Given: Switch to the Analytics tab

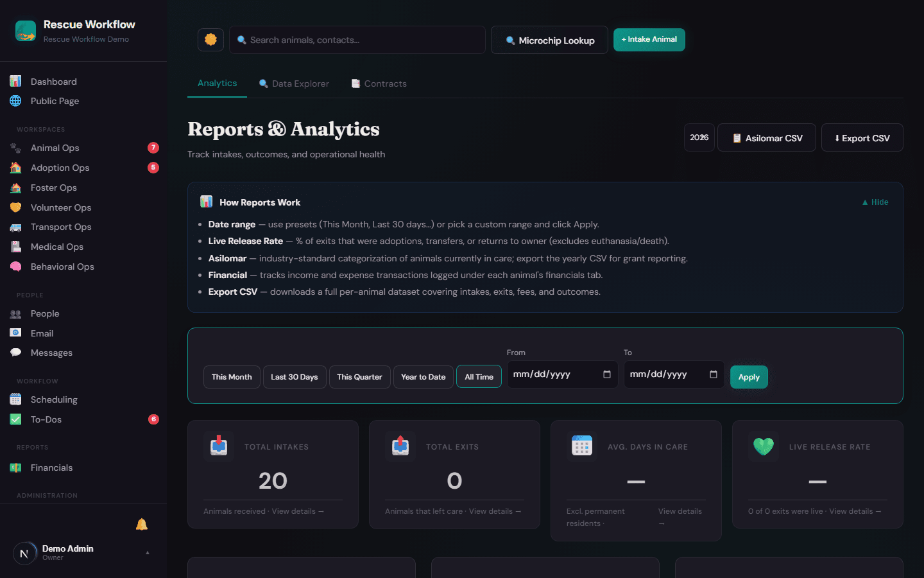Looking at the screenshot, I should 217,83.
